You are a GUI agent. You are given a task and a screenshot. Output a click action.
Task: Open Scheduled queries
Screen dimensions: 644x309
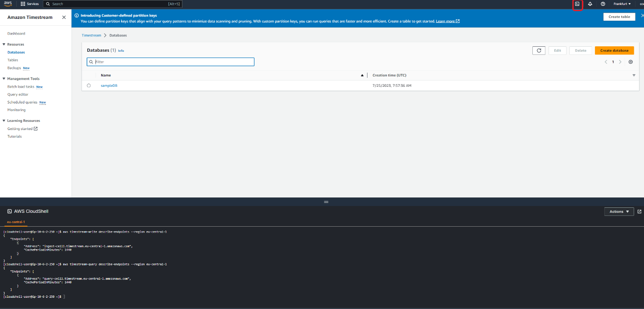pos(23,102)
